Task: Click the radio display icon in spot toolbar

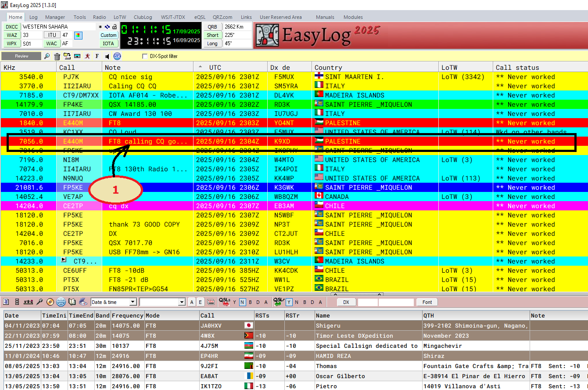Action: (x=77, y=56)
